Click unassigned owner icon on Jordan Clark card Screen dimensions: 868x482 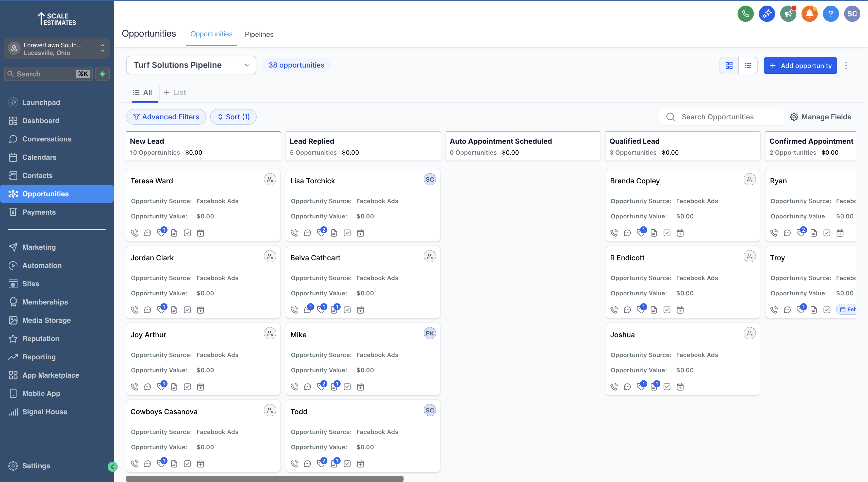point(270,256)
